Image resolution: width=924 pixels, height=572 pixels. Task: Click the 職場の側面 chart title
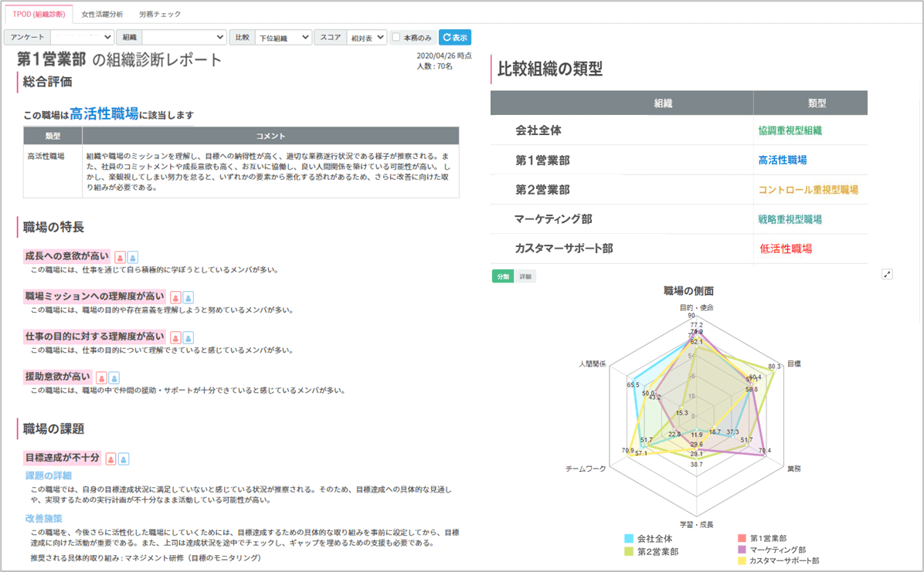pos(689,291)
